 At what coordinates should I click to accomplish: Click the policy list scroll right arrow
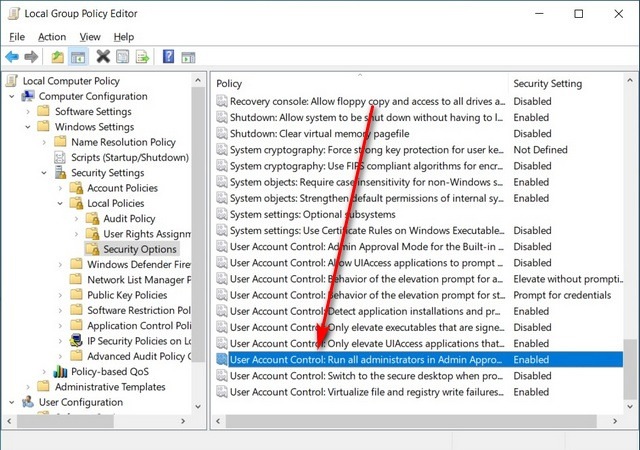[615, 421]
